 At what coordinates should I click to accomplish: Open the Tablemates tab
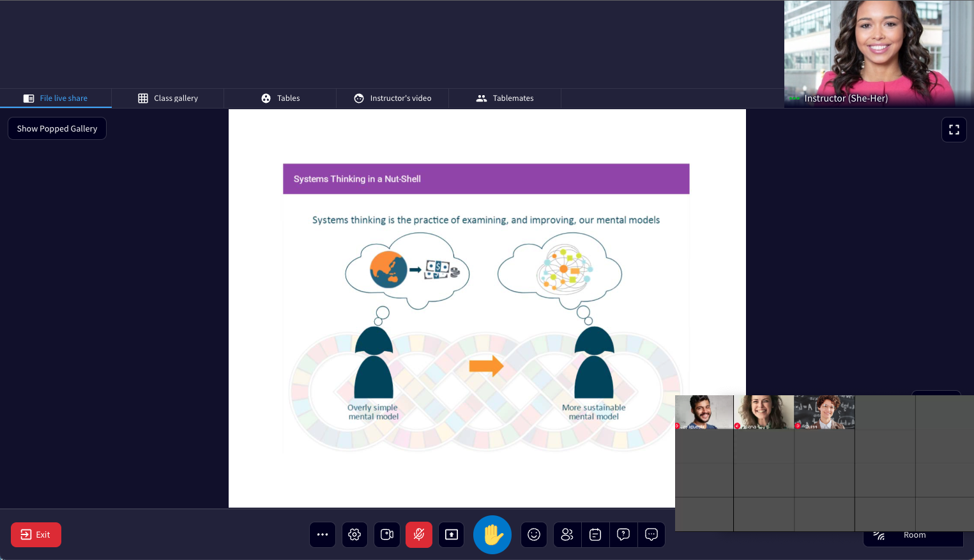pyautogui.click(x=505, y=98)
